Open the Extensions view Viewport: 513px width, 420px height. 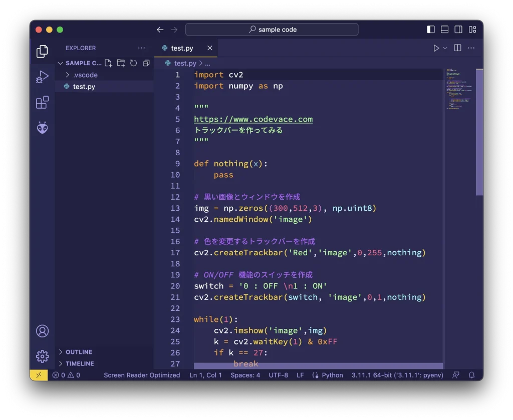[42, 102]
